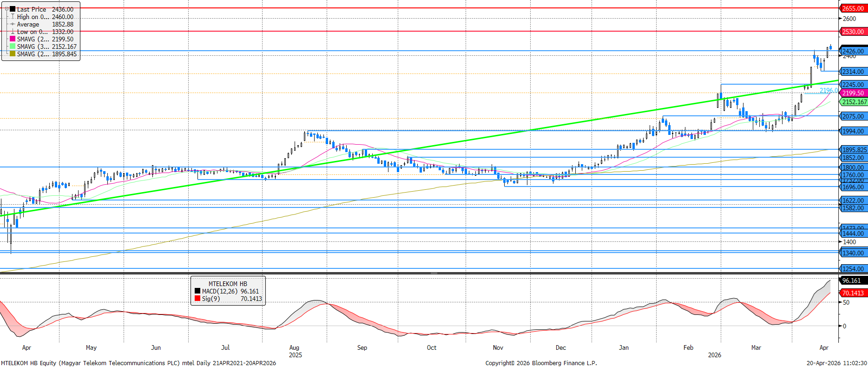This screenshot has width=868, height=367.
Task: Click the red Sig(9) legend swatch
Action: 197,299
